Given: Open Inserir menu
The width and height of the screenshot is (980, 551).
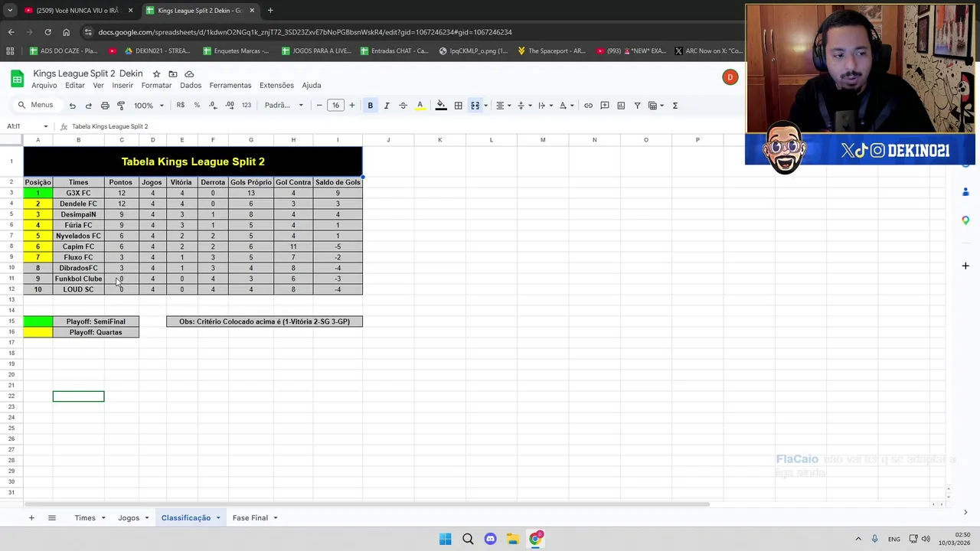Looking at the screenshot, I should click(x=122, y=85).
